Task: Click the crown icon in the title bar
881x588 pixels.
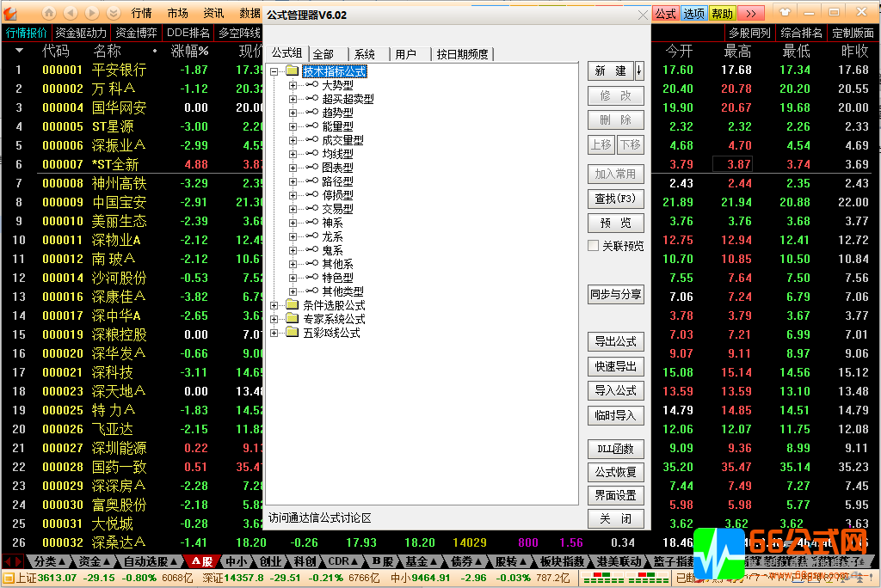Action: pos(785,12)
